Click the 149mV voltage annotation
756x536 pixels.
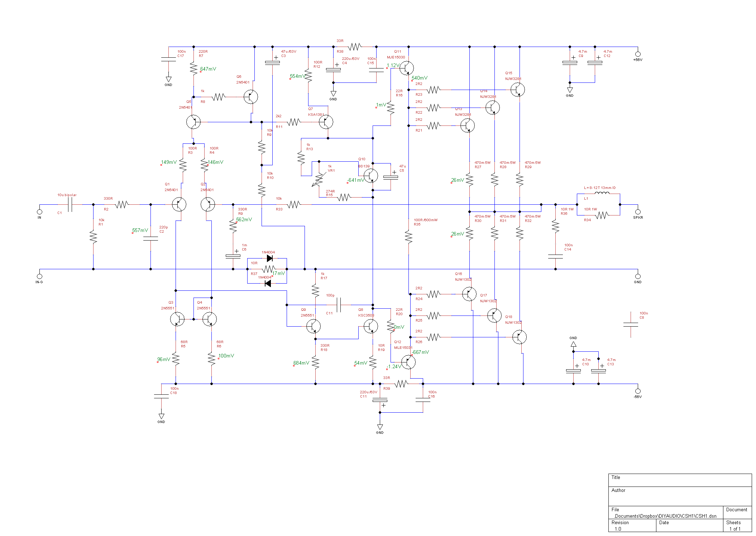pos(169,162)
